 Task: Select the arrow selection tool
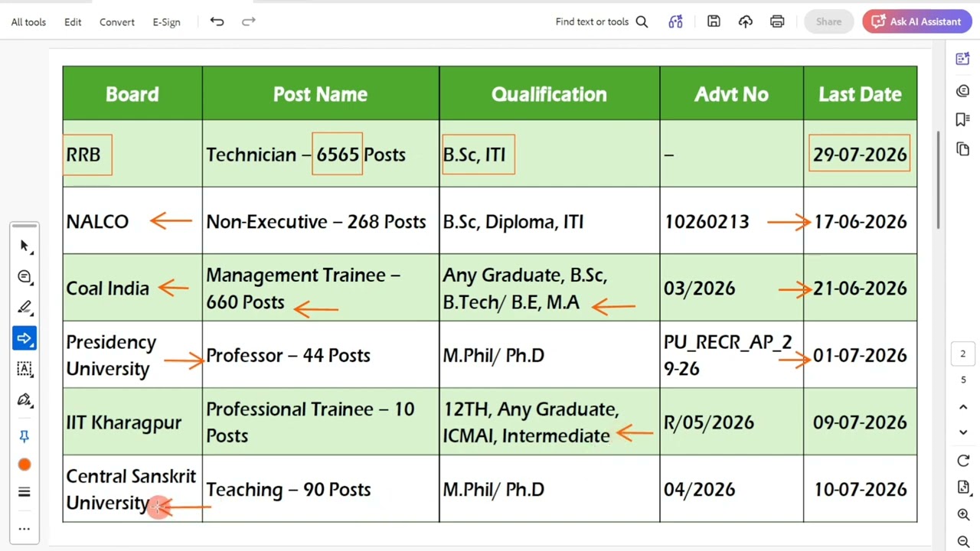[x=24, y=246]
